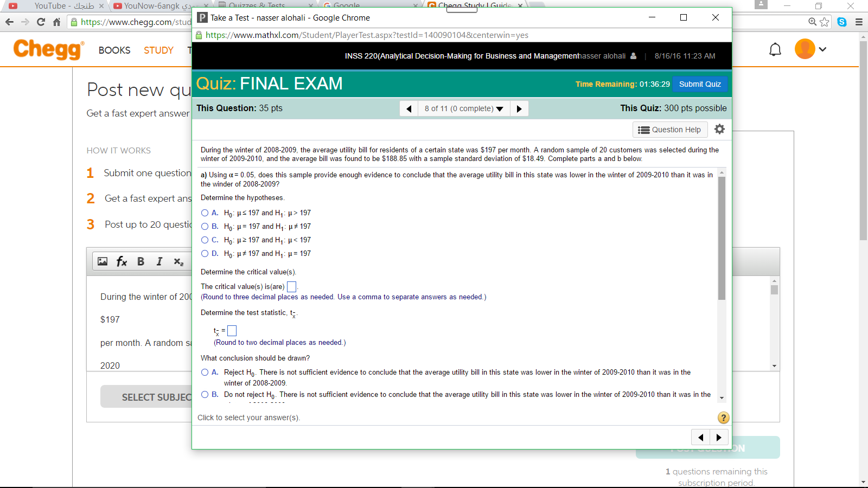
Task: Open the Chegg browser home page
Action: [x=56, y=22]
